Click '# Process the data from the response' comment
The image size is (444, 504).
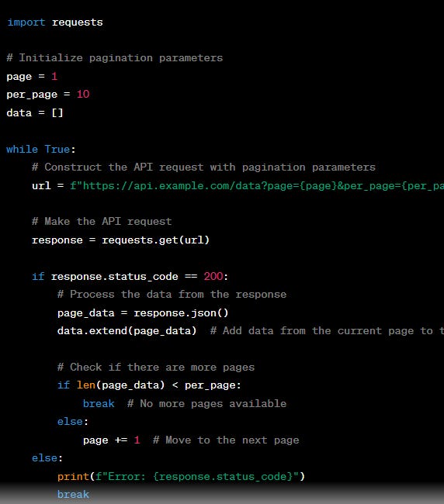tap(172, 295)
